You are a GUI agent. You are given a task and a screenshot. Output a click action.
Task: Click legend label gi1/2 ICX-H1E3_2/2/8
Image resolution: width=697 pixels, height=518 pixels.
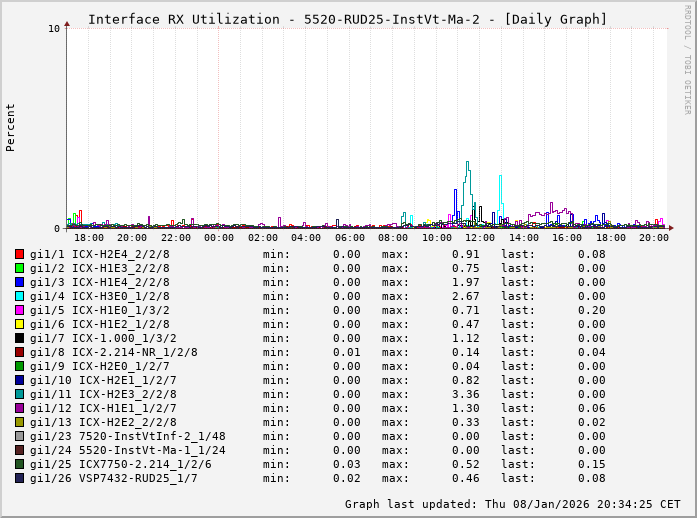point(100,269)
